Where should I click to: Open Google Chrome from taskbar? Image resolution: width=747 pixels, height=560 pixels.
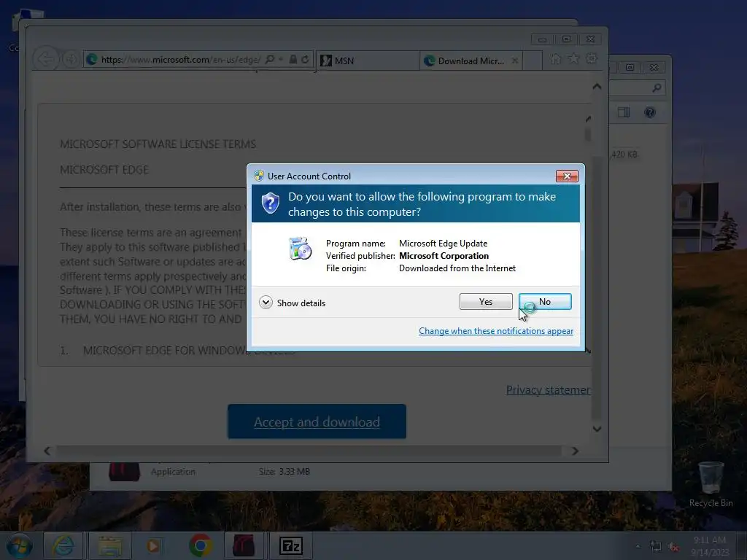(201, 545)
